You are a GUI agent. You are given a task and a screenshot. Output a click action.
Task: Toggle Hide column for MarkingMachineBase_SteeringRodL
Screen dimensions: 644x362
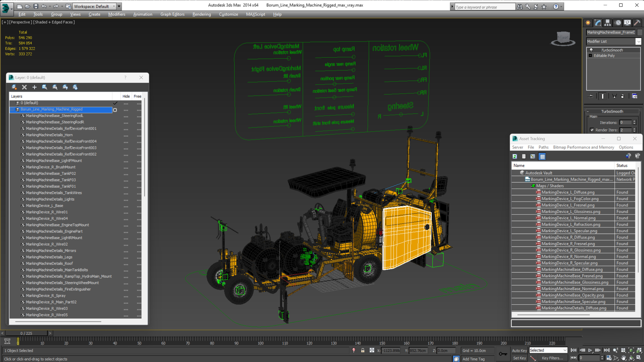(x=126, y=116)
